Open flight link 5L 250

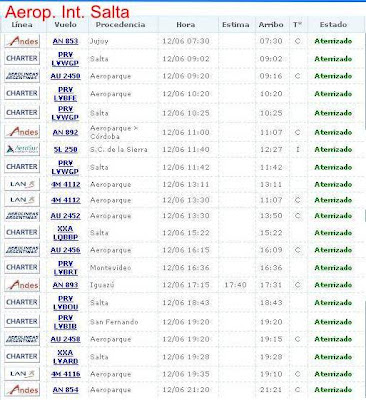[65, 150]
